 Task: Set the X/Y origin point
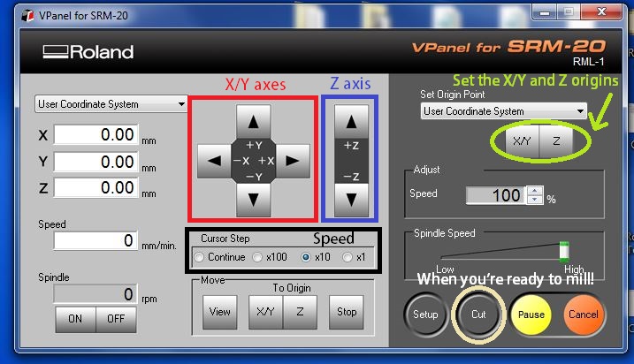point(522,141)
